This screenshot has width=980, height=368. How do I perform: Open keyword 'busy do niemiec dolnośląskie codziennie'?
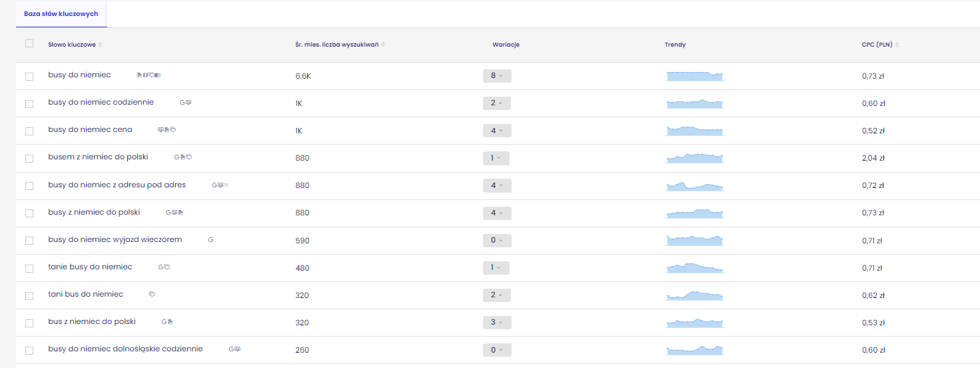point(125,349)
